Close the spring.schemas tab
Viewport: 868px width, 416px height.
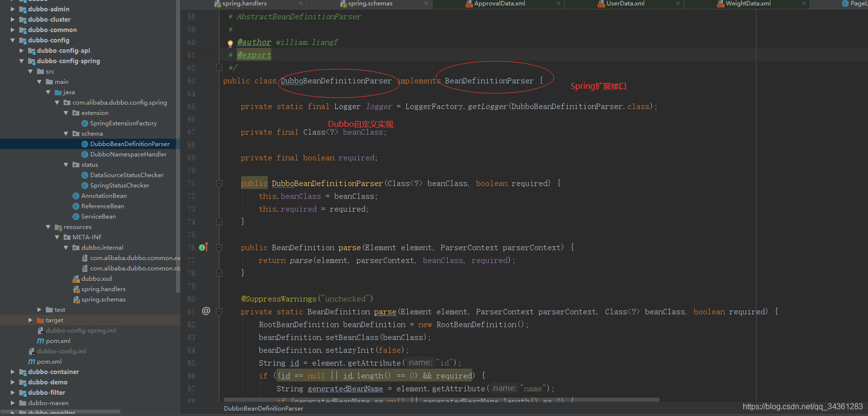point(426,3)
